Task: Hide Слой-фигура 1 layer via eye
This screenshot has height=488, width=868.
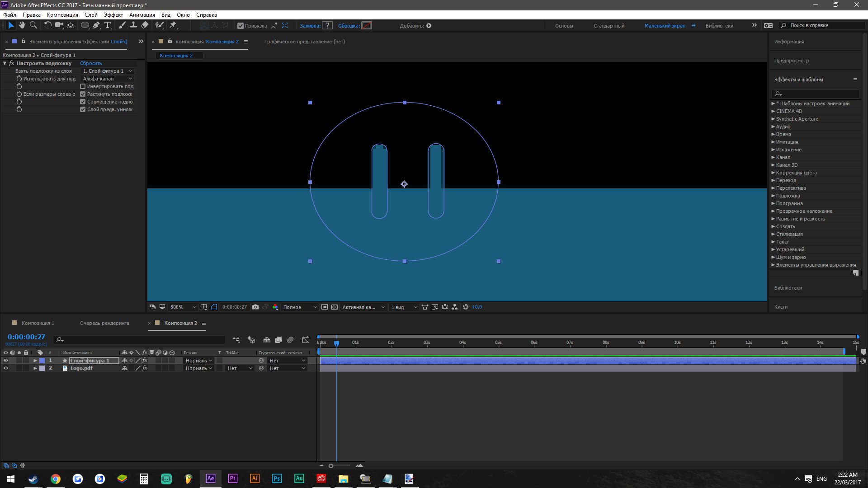Action: click(x=6, y=361)
